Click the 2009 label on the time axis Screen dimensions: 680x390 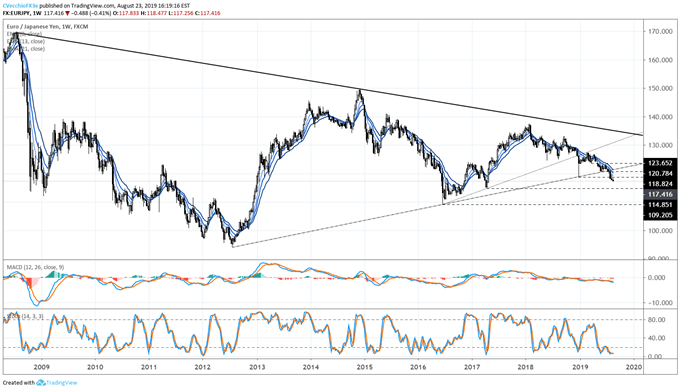[x=42, y=367]
